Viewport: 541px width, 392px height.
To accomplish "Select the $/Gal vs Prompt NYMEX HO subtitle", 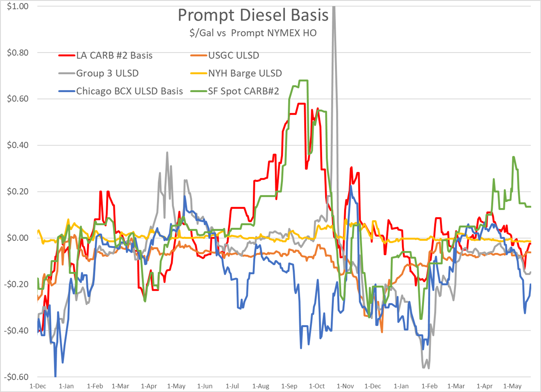I will pyautogui.click(x=253, y=33).
